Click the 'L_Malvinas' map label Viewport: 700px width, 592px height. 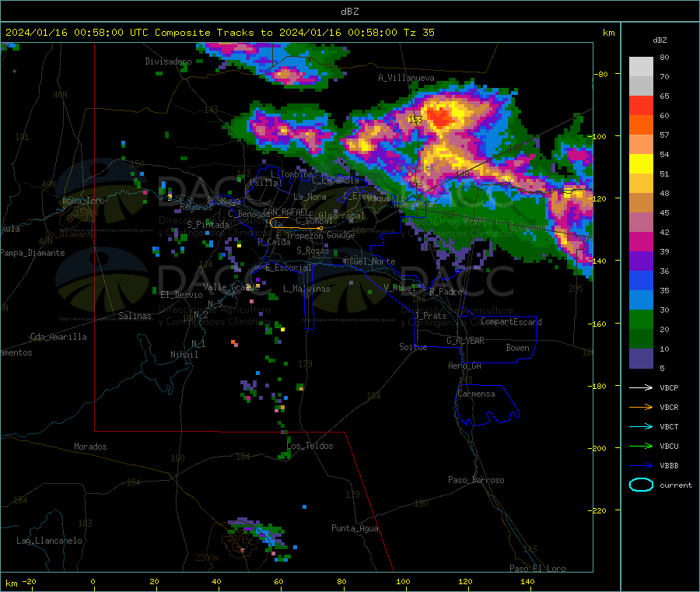click(306, 289)
